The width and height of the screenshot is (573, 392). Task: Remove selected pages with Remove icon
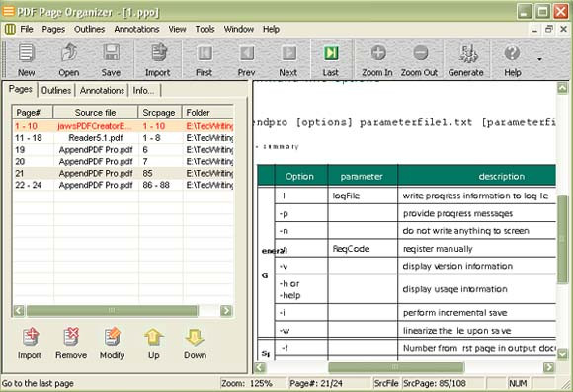click(71, 337)
